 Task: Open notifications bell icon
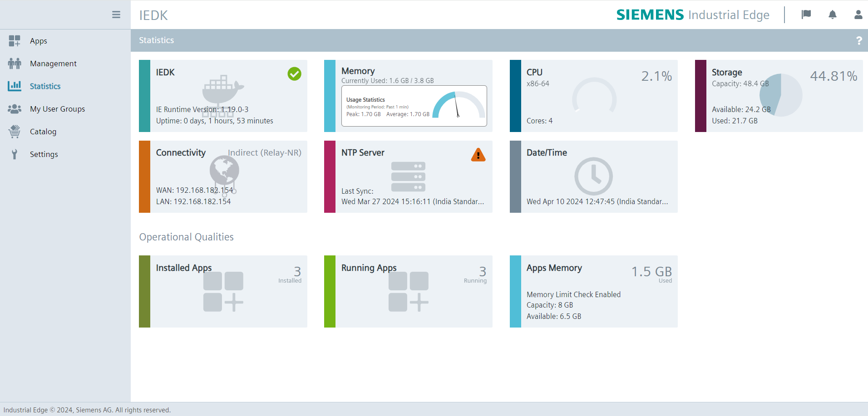(x=832, y=15)
